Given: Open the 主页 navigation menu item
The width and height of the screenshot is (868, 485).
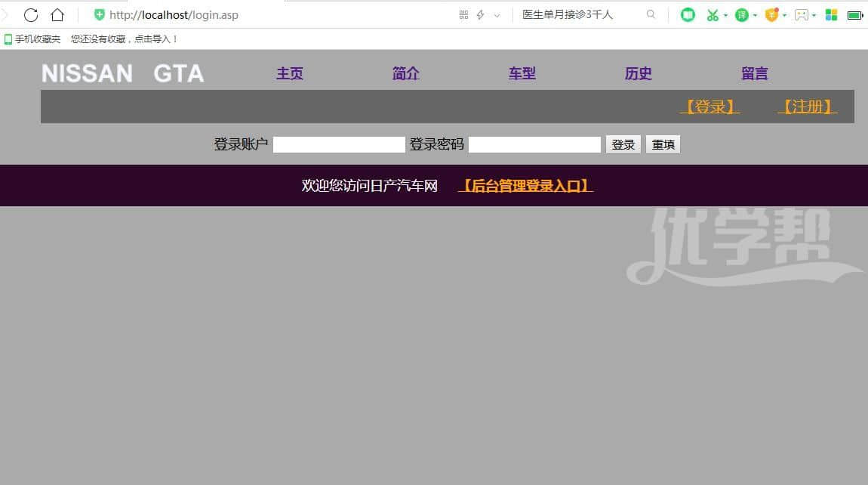Looking at the screenshot, I should [x=290, y=73].
